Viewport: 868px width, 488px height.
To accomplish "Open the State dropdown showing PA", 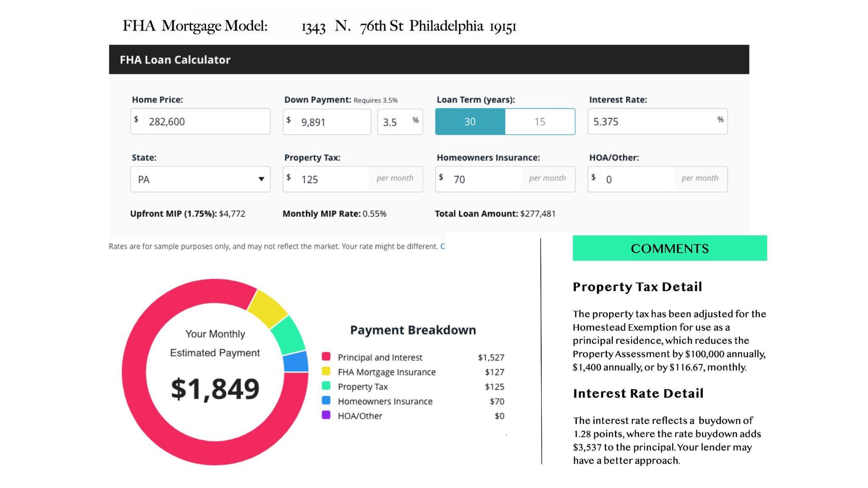I will [x=200, y=179].
